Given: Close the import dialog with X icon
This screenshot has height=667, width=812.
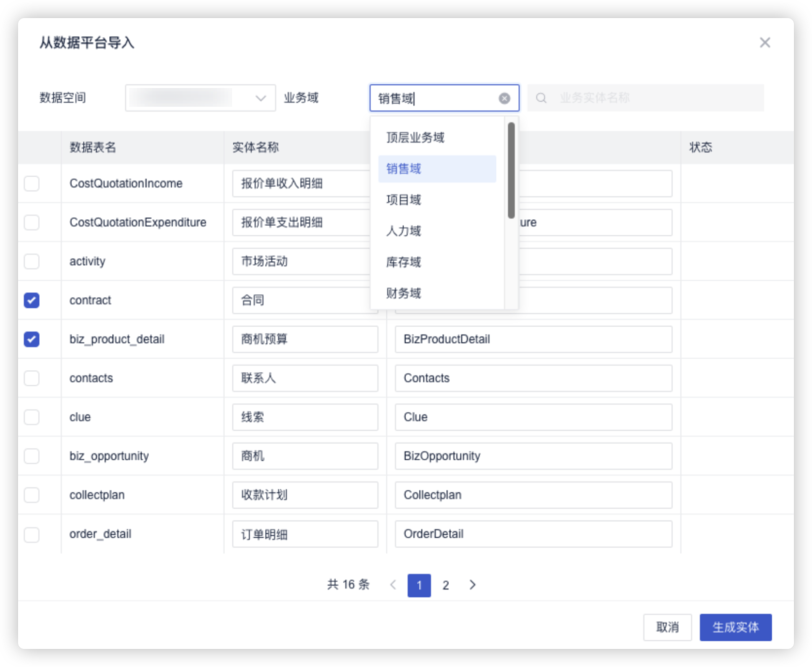Looking at the screenshot, I should 765,43.
